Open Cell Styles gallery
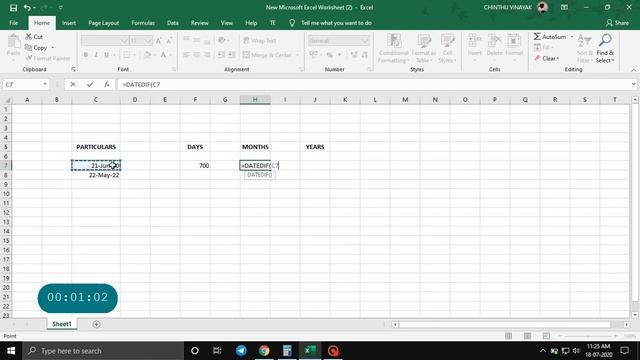640x360 pixels. pyautogui.click(x=447, y=49)
